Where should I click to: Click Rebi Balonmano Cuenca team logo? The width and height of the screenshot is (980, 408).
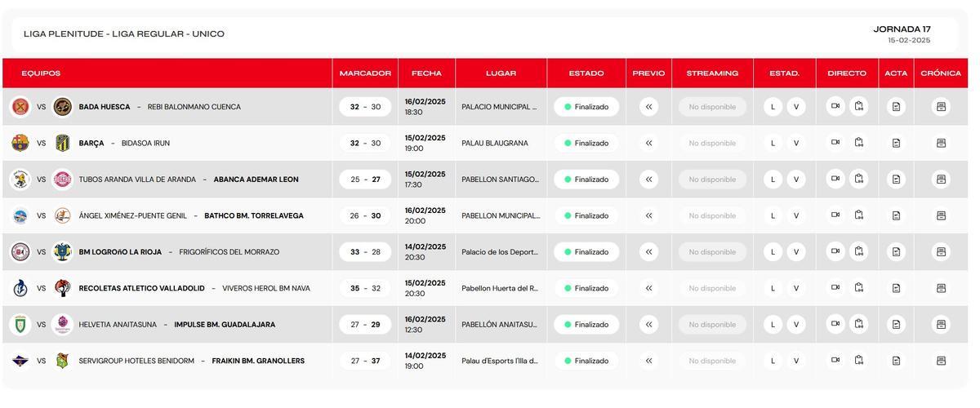pyautogui.click(x=62, y=107)
